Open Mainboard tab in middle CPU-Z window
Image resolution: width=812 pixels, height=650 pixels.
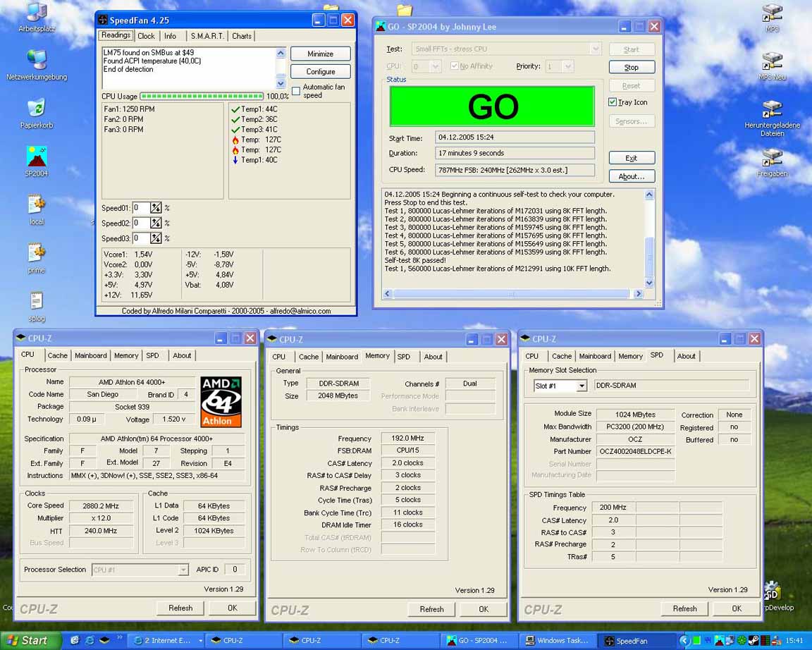[x=342, y=356]
